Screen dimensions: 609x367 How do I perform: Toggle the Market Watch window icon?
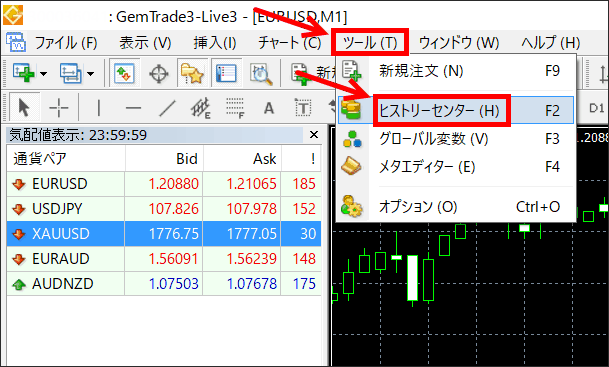point(124,73)
